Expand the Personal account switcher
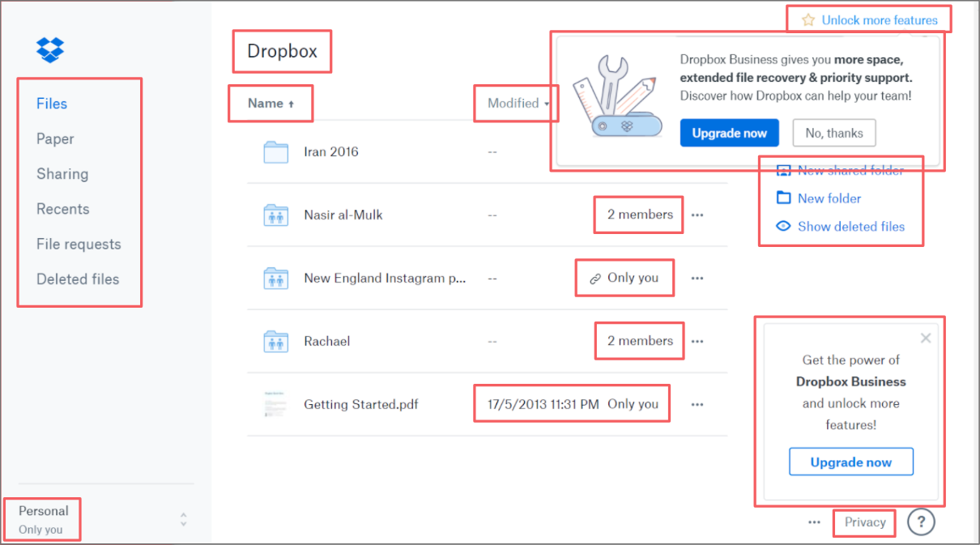 coord(184,520)
